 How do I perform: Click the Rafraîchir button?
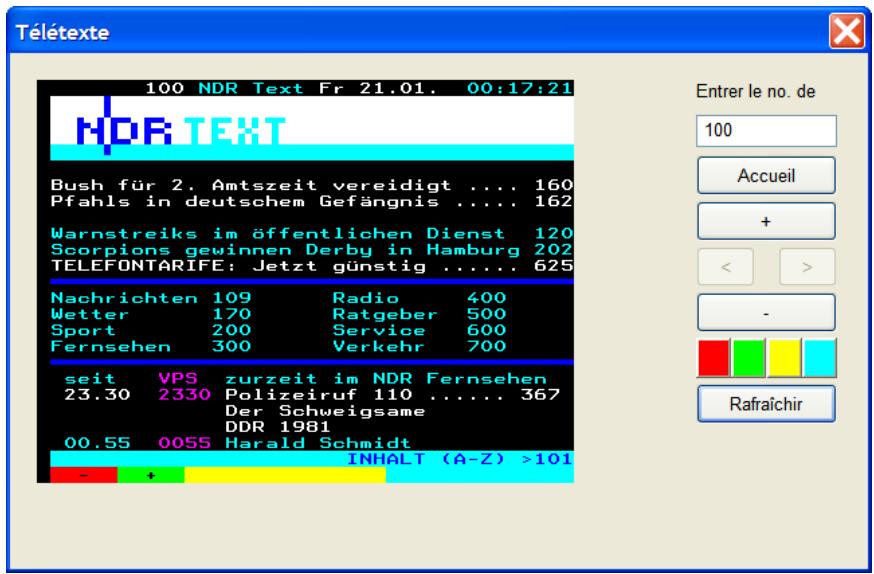tap(766, 404)
